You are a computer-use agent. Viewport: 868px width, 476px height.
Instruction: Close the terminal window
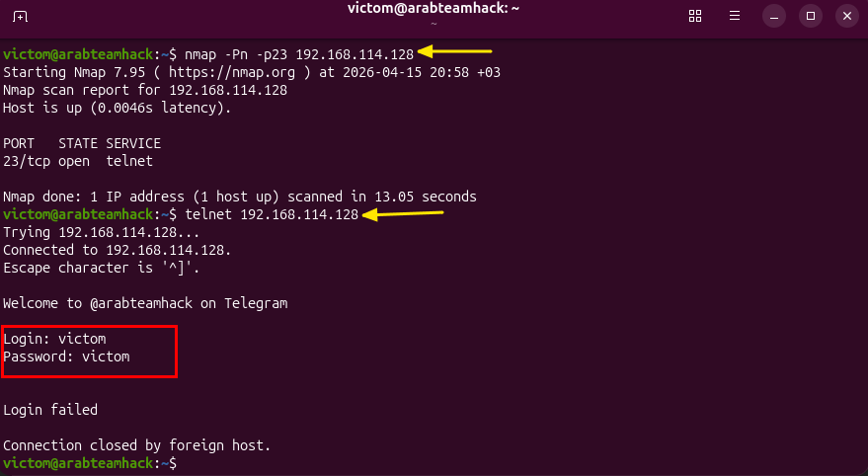846,16
